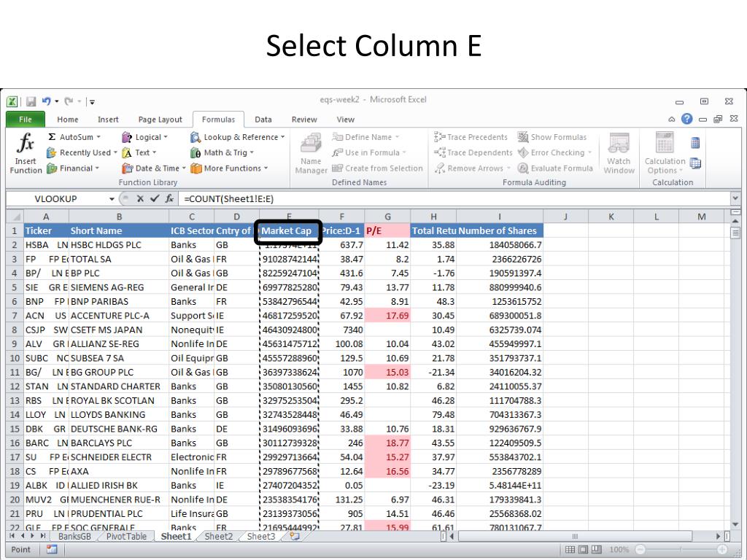Switch to the Insert tab
Screen dimensions: 747x560
point(108,120)
